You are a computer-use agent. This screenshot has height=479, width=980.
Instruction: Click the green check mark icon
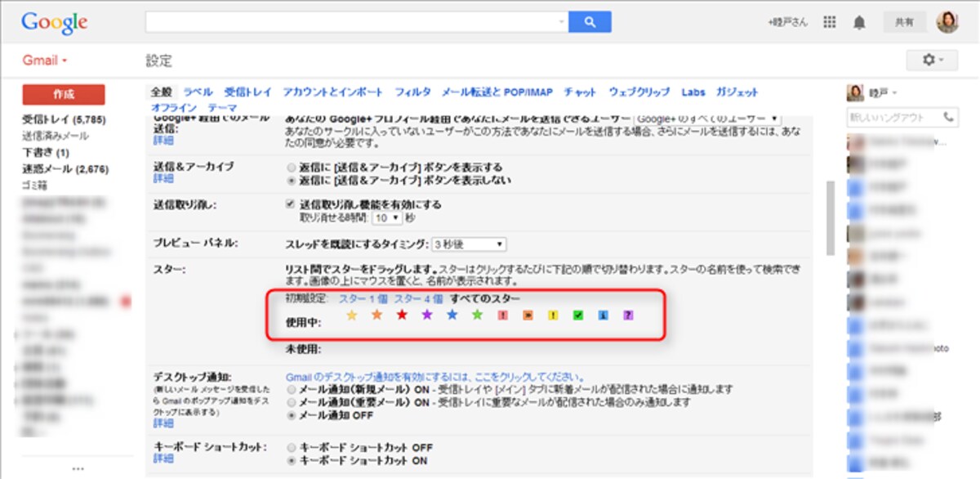tap(578, 315)
